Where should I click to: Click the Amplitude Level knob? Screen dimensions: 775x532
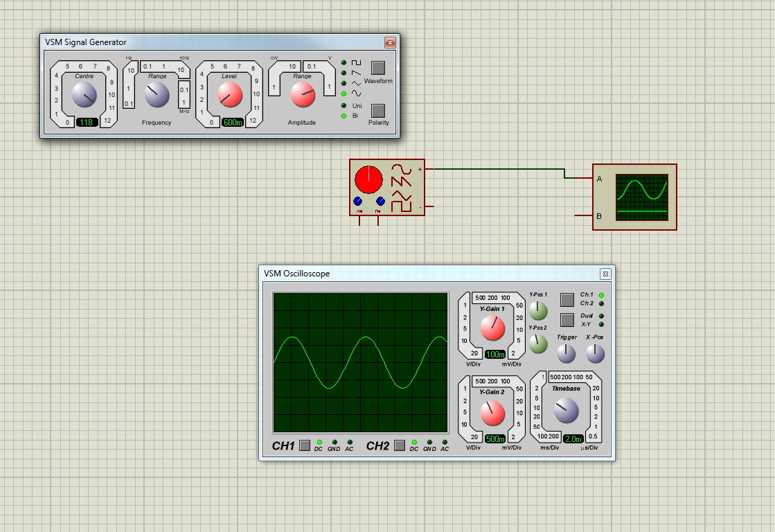(x=230, y=95)
